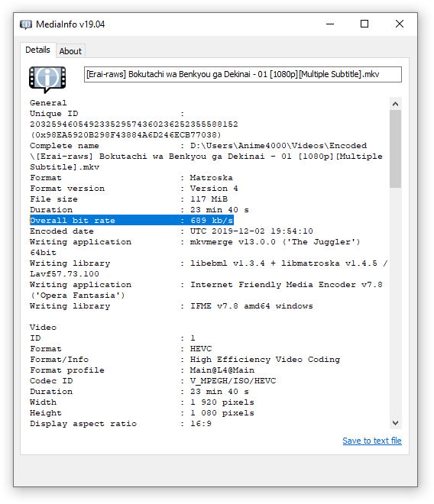434x504 pixels.
Task: Close the MediaInfo window
Action: tap(400, 24)
